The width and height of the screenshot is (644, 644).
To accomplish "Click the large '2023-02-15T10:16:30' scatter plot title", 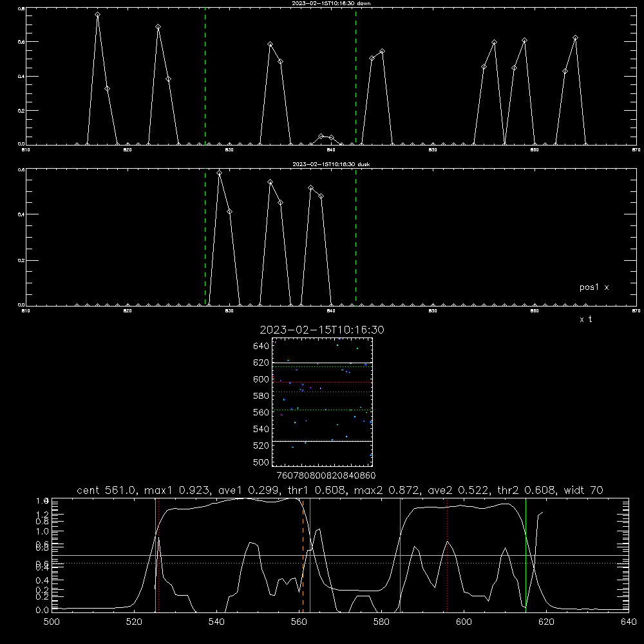I will click(x=322, y=330).
